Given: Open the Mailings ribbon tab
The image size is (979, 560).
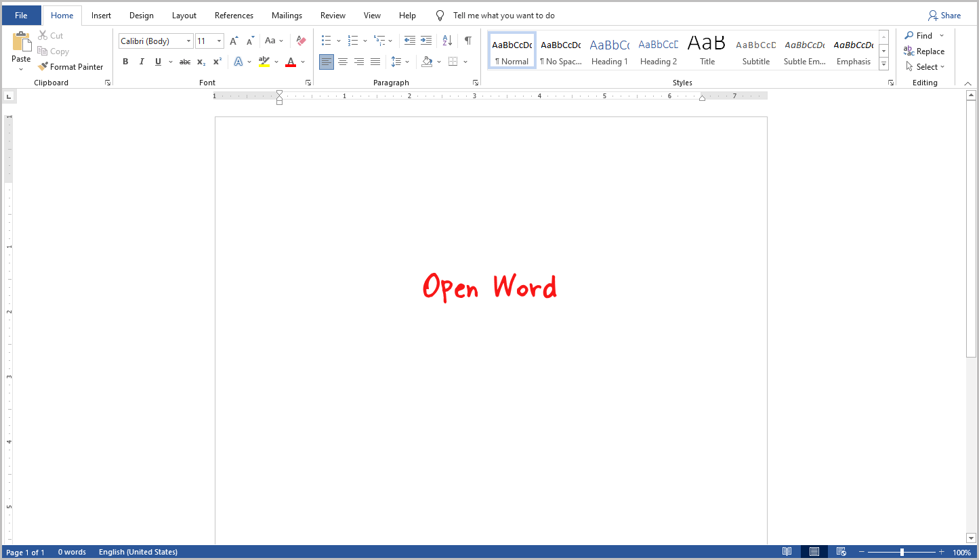Looking at the screenshot, I should 287,15.
